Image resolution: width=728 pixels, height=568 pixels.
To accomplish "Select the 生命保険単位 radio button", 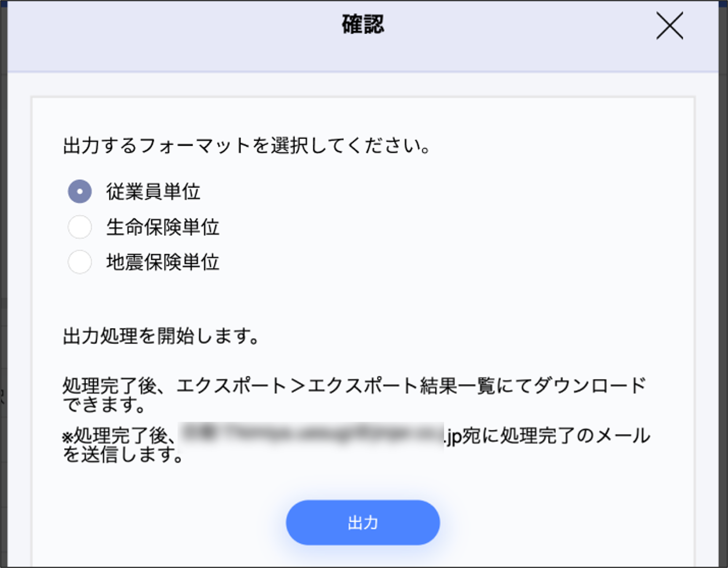I will coord(80,227).
